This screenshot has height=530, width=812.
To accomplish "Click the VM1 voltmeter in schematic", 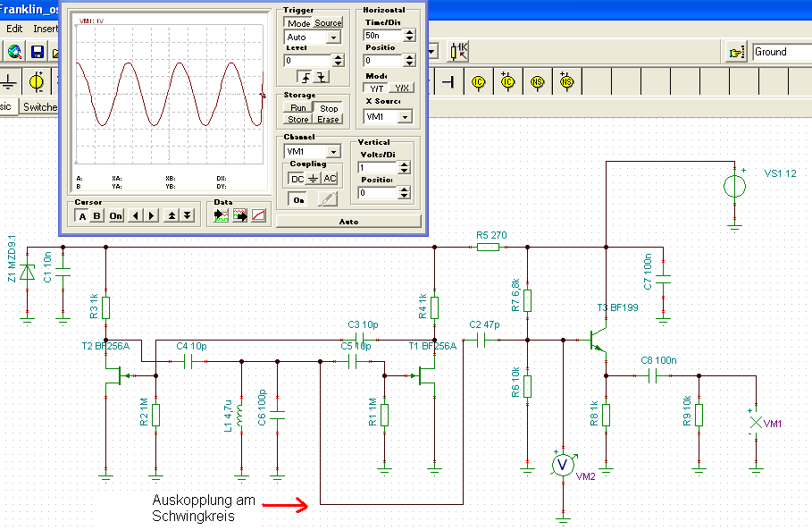I will 756,423.
